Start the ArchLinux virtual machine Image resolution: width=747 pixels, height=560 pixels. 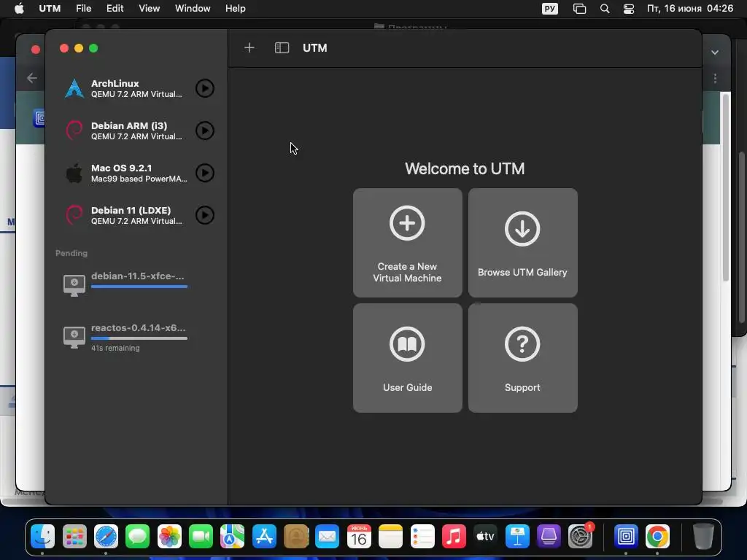coord(205,88)
